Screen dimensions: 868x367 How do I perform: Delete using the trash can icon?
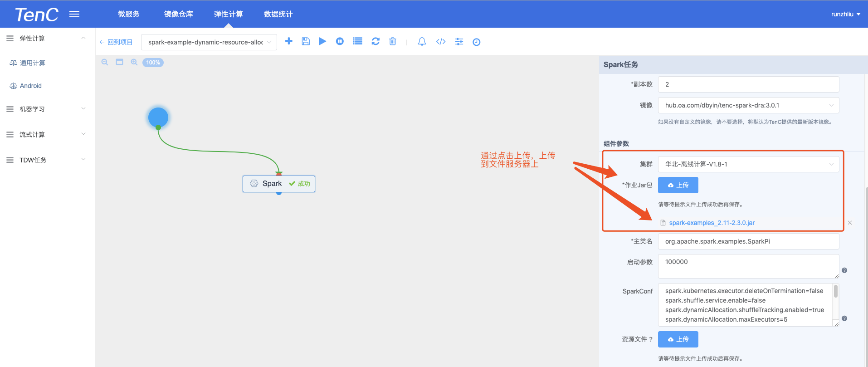pyautogui.click(x=393, y=41)
